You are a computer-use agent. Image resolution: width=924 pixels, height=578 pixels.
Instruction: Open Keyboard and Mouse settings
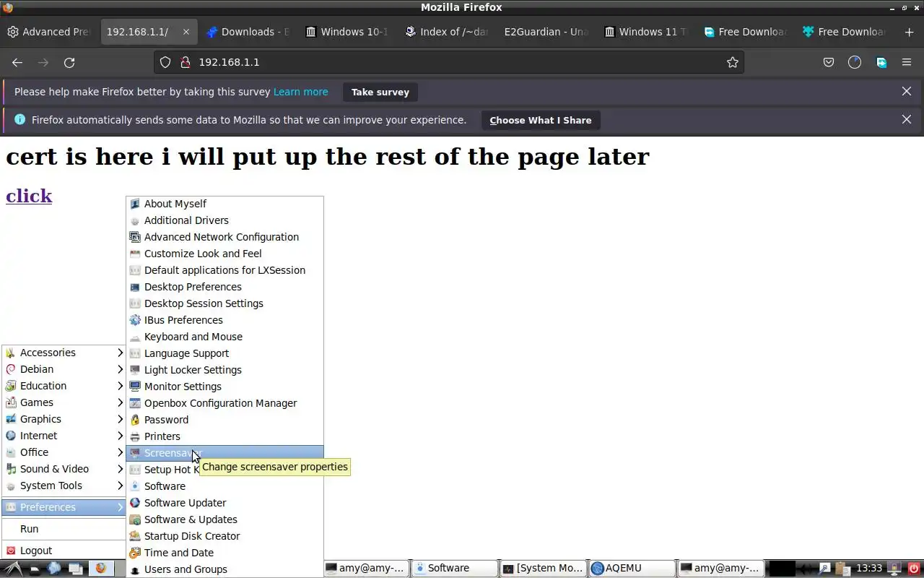coord(225,337)
